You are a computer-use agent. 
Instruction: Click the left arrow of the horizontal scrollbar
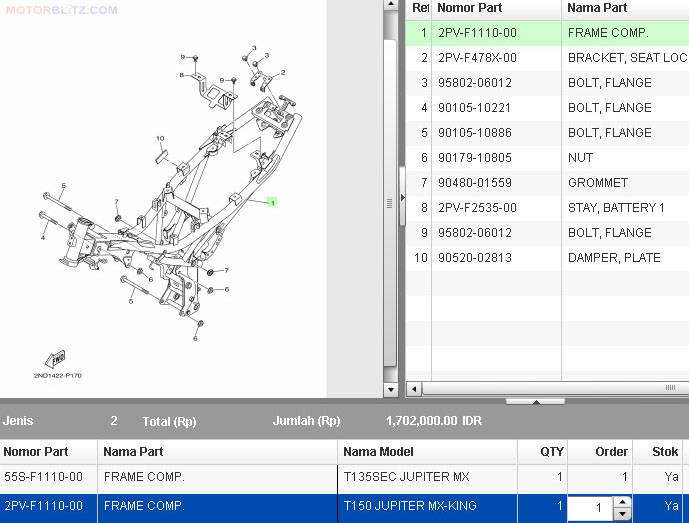(x=414, y=388)
